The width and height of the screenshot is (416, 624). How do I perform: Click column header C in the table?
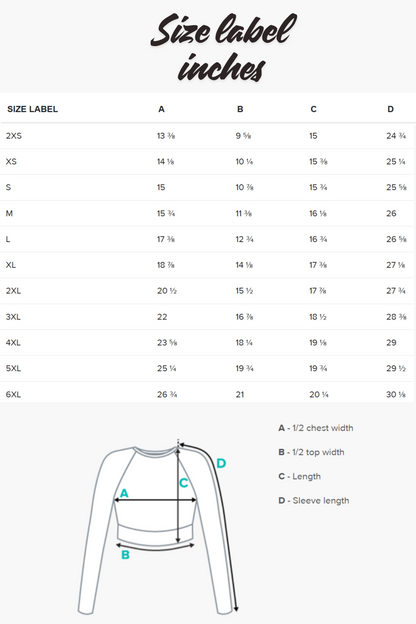[x=313, y=109]
